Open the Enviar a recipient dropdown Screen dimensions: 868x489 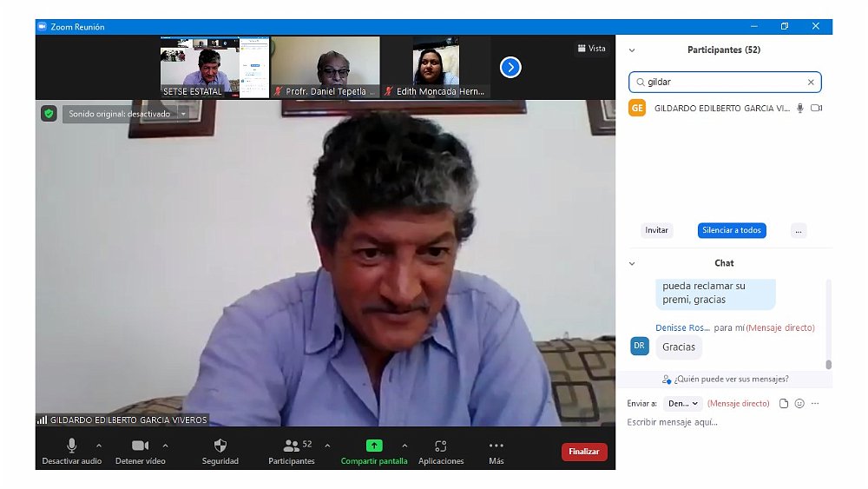coord(683,404)
